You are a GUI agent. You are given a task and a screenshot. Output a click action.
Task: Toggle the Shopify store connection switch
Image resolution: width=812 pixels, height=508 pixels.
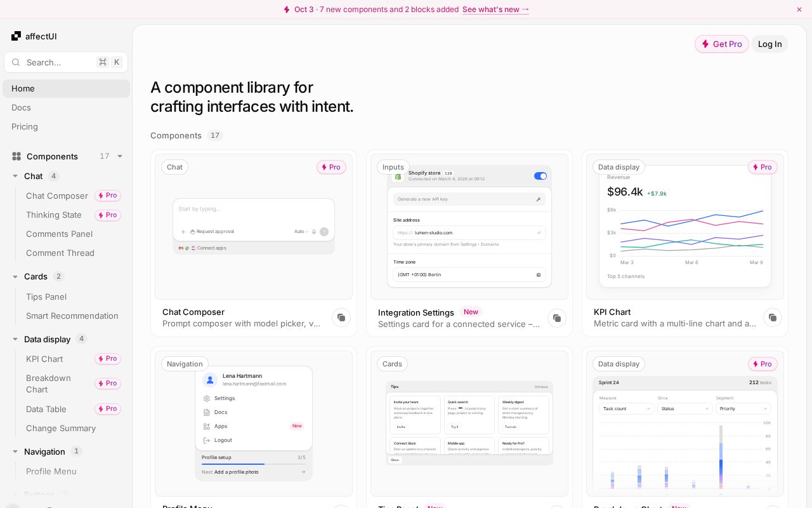540,176
